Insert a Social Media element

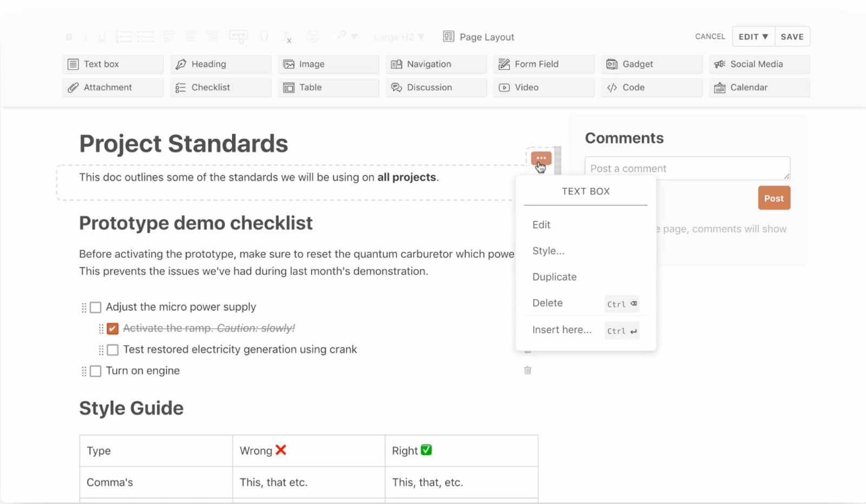pos(759,64)
